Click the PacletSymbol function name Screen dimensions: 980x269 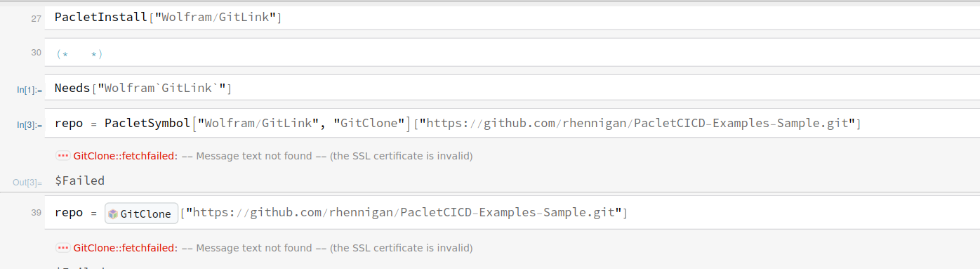point(147,124)
